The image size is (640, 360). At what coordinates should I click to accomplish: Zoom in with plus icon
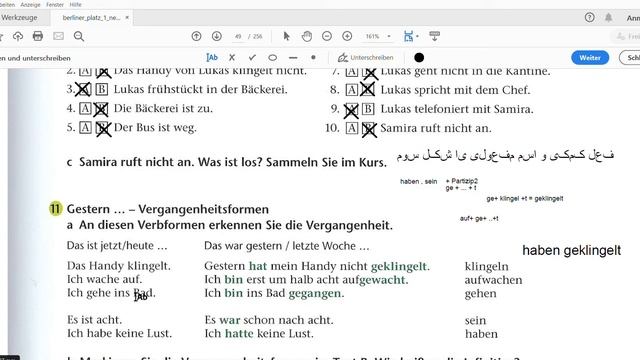(x=347, y=36)
